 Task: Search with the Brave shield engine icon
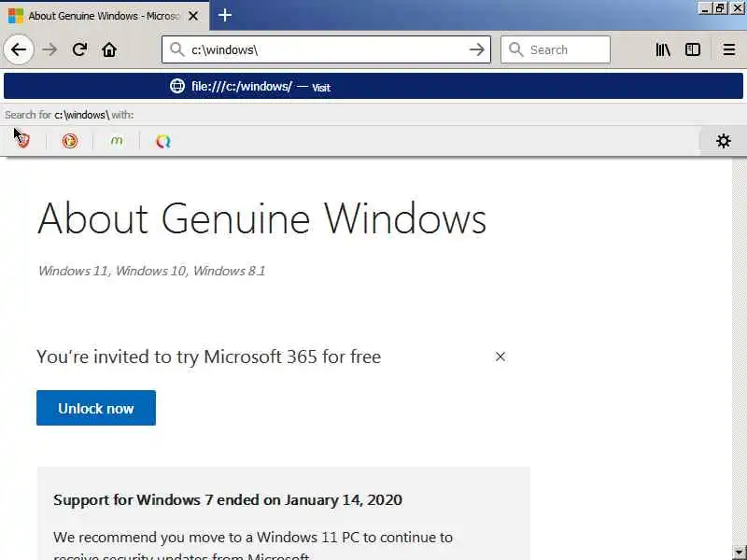click(22, 141)
